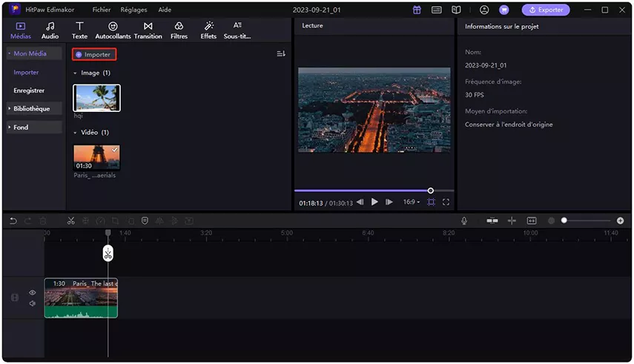Click the media sort order icon
The height and width of the screenshot is (364, 634).
[281, 54]
